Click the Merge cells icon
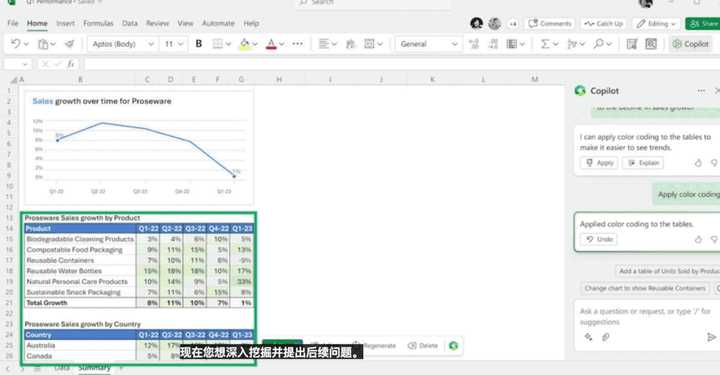Viewport: 720px width, 375px height. click(x=369, y=44)
